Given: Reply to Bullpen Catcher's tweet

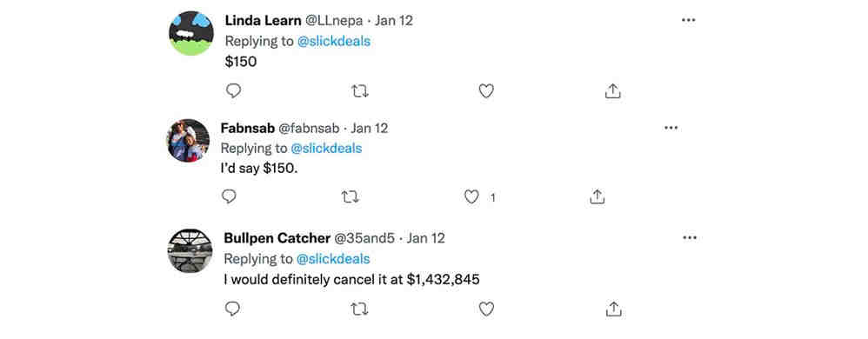Looking at the screenshot, I should pyautogui.click(x=232, y=309).
